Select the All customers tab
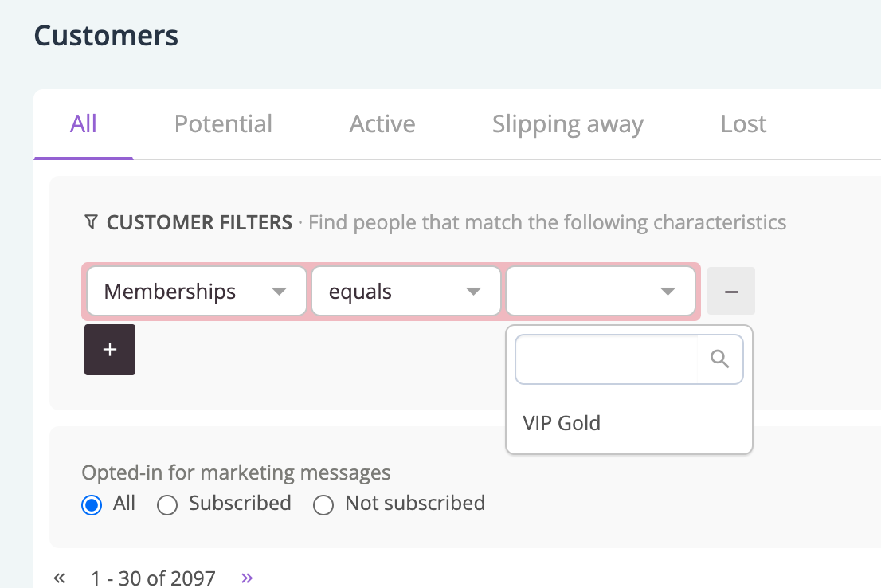The image size is (881, 588). pos(84,124)
